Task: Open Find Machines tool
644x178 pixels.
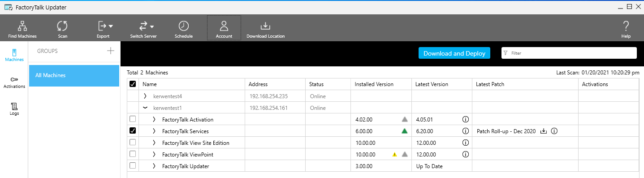Action: coord(22,29)
